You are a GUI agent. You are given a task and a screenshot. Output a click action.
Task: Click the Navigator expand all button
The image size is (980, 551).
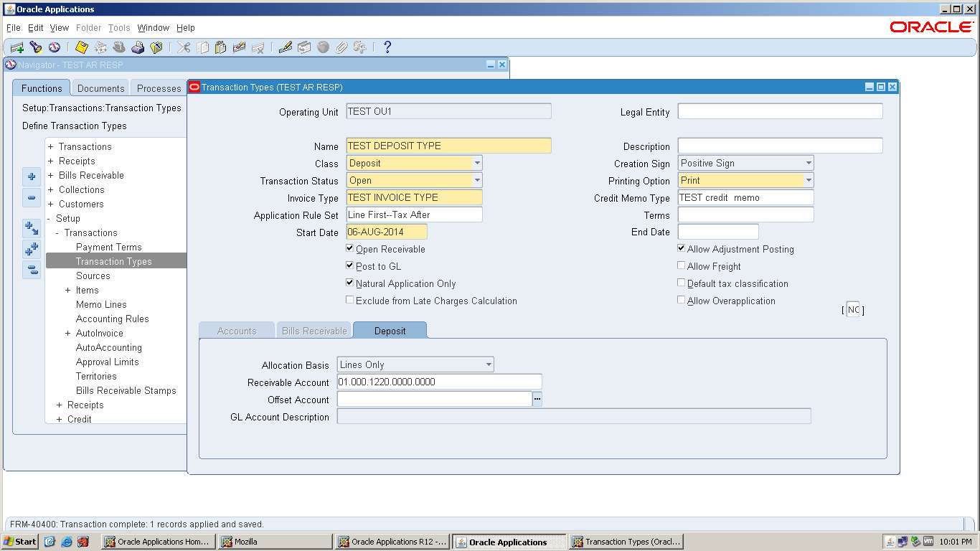click(x=32, y=250)
